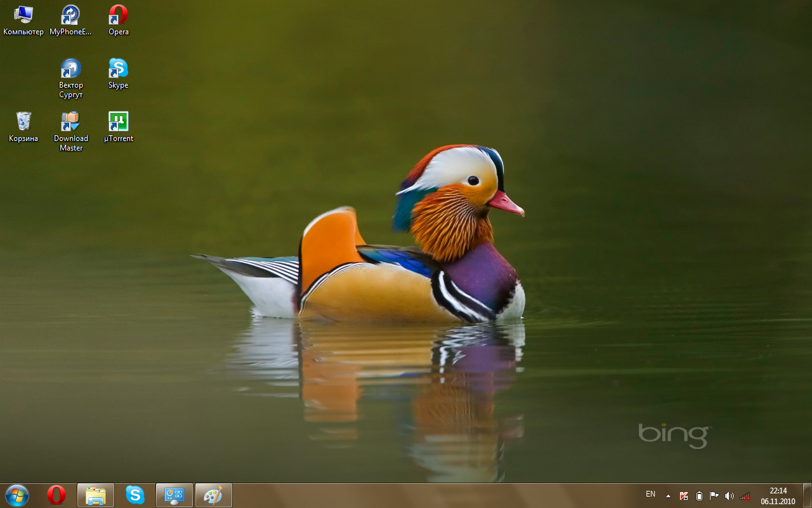812x508 pixels.
Task: Select the µTorrent desktop shortcut
Action: (x=119, y=127)
